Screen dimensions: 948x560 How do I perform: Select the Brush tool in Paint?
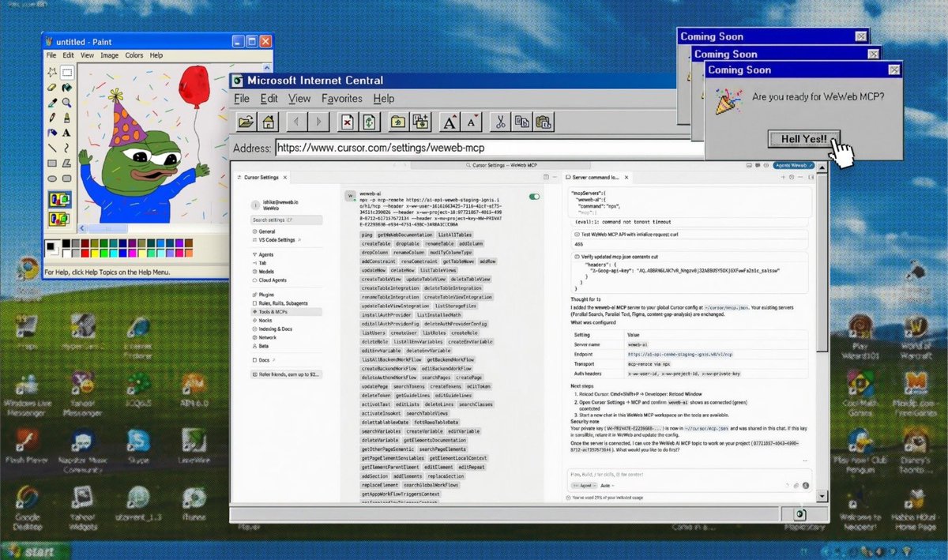click(x=67, y=118)
